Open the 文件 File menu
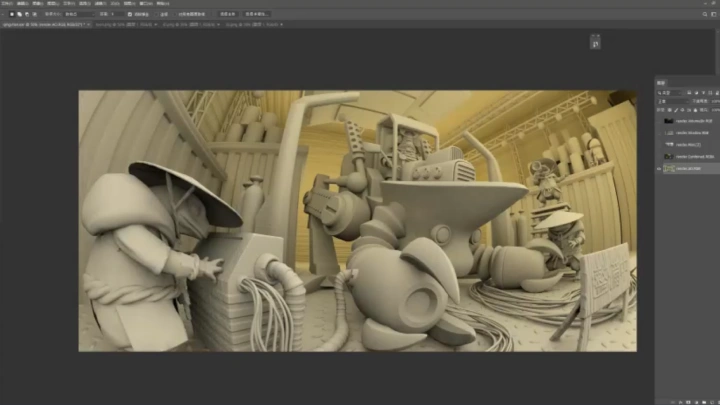Viewport: 720px width, 405px height. tap(7, 4)
